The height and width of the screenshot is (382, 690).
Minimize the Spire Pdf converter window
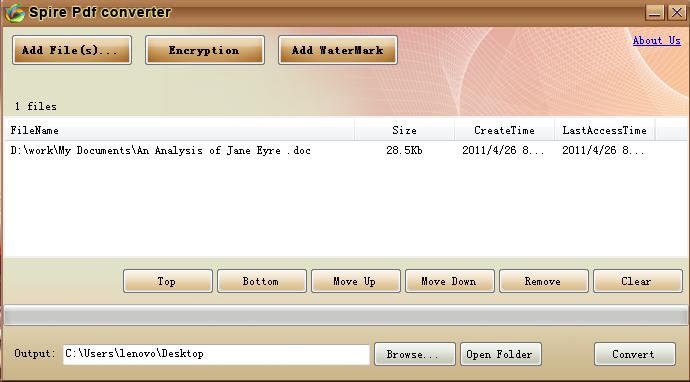(x=654, y=12)
